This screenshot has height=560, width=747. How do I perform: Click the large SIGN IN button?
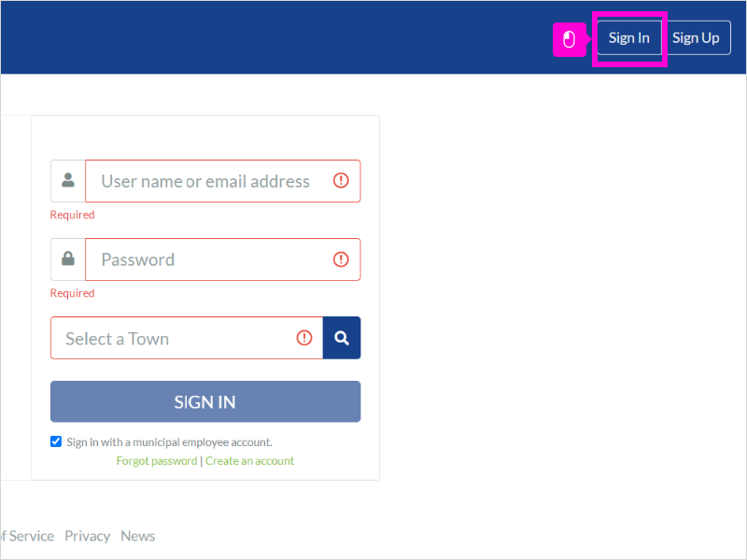click(x=205, y=401)
